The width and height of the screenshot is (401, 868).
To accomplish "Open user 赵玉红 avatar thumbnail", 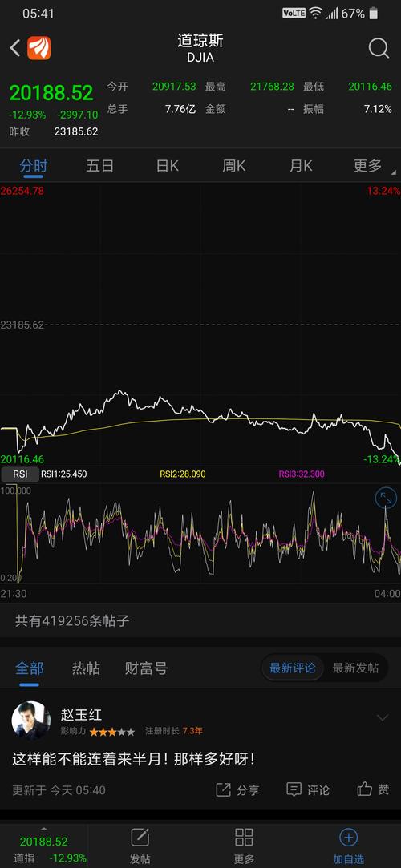I will 31,721.
